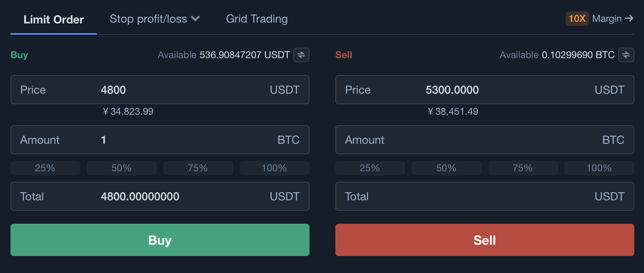Set sell amount to 25%
644x273 pixels.
point(370,168)
